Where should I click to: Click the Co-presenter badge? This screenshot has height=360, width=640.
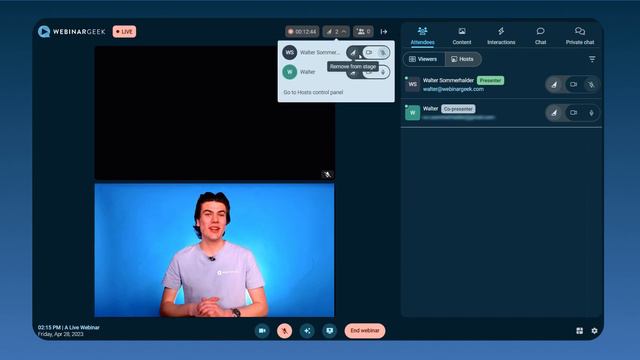point(458,109)
